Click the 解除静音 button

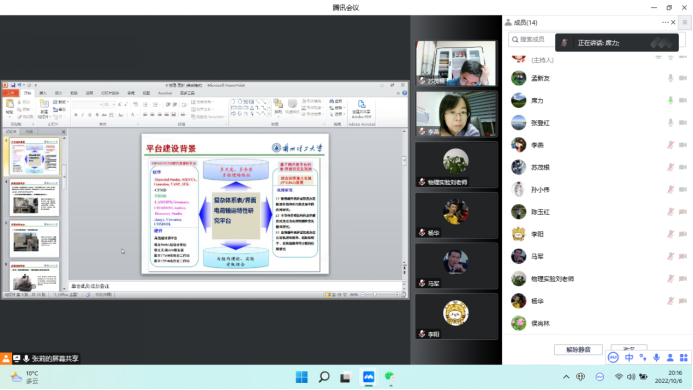pyautogui.click(x=578, y=349)
